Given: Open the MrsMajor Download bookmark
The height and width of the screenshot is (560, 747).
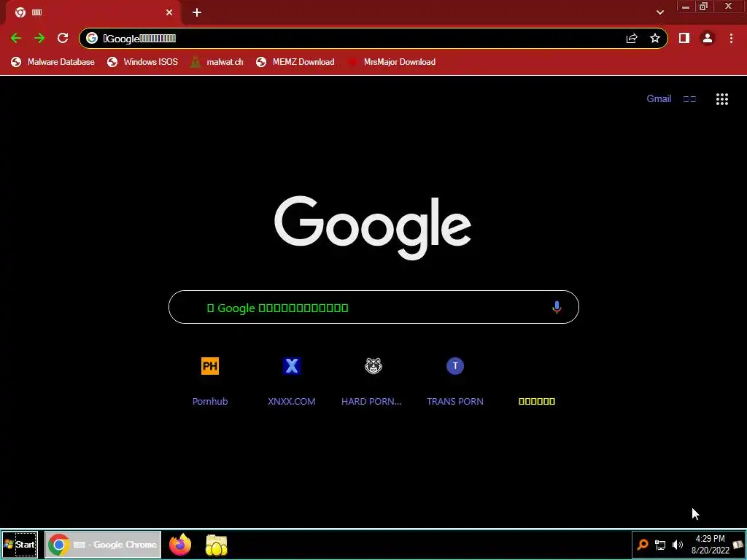Looking at the screenshot, I should coord(391,62).
